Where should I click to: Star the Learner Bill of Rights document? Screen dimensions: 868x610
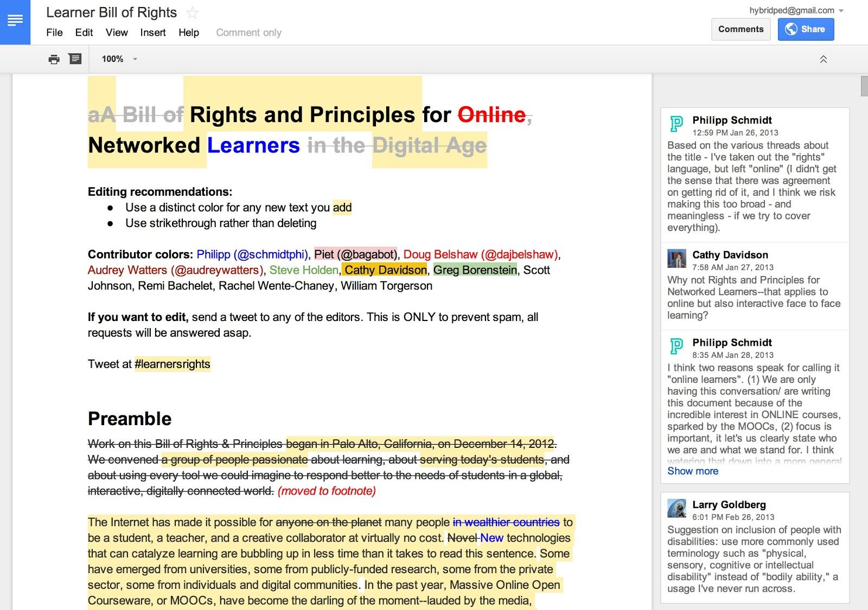pos(192,12)
